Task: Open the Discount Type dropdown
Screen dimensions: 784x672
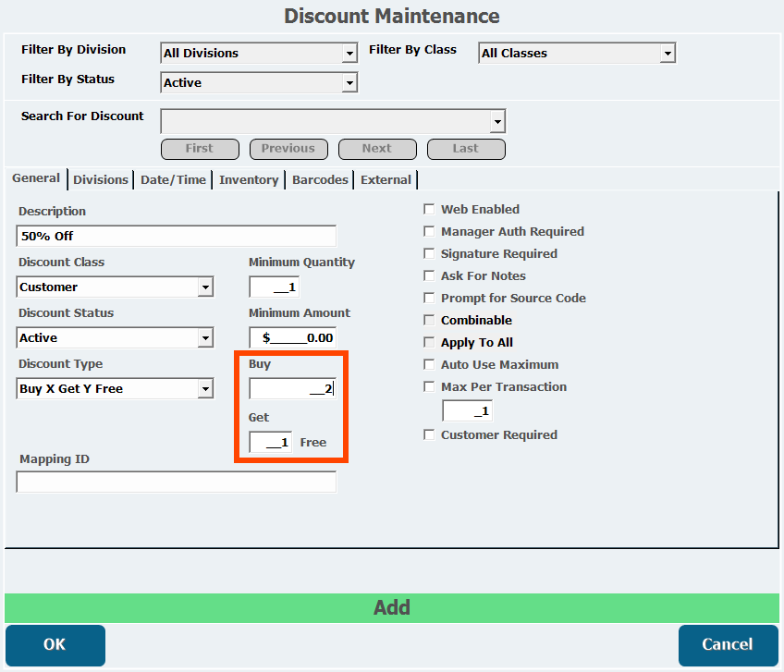Action: pos(115,388)
